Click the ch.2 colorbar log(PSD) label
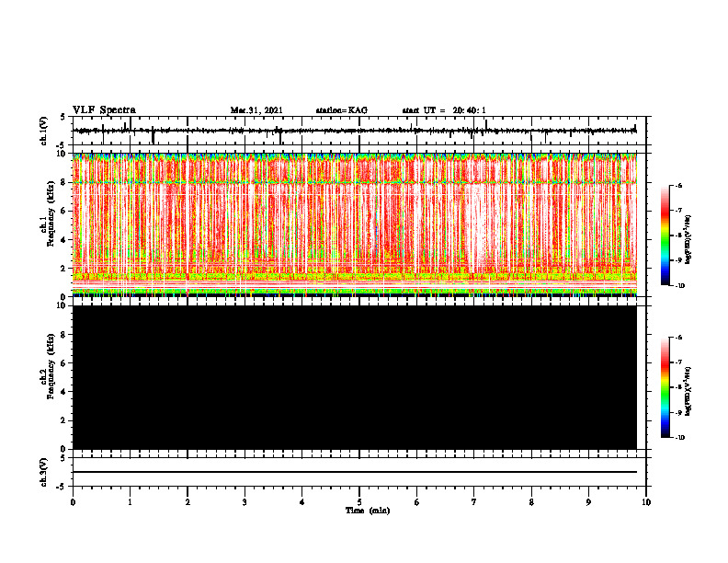Viewport: 728px width, 563px height. click(688, 391)
